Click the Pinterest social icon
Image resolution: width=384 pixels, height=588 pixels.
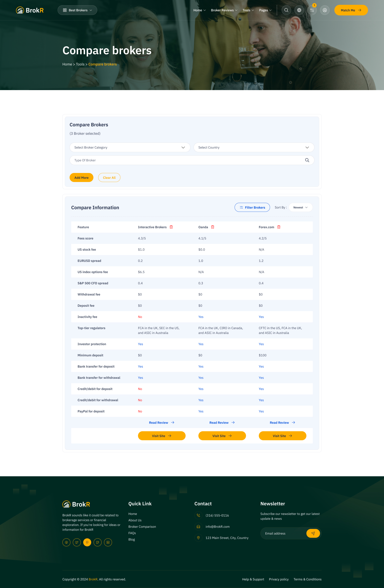tap(87, 542)
